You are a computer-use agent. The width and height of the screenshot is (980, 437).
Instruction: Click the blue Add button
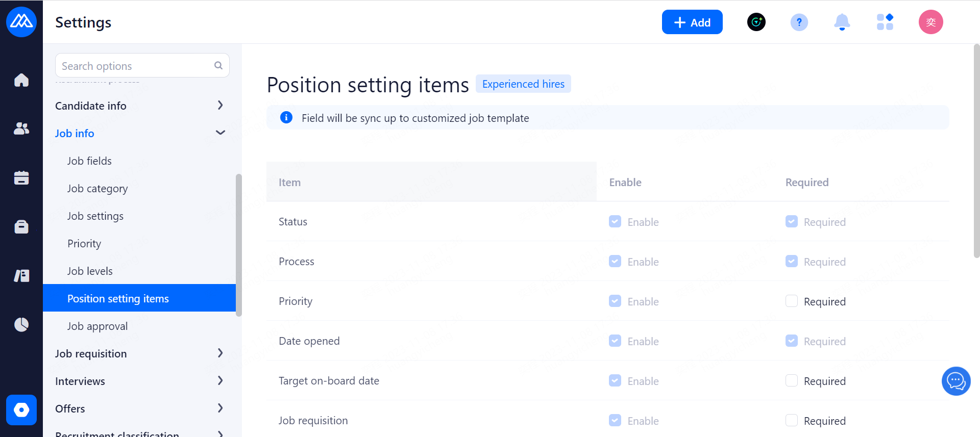coord(692,22)
